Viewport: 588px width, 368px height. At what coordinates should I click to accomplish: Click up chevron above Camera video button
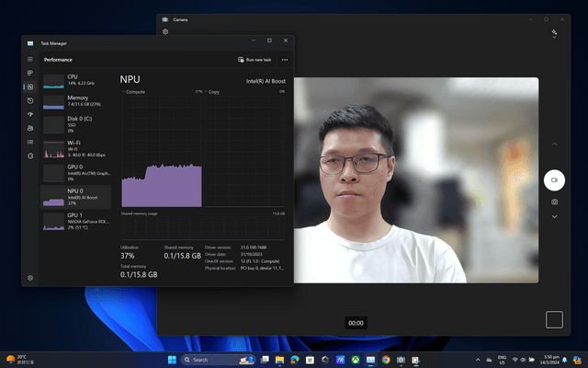tap(554, 144)
